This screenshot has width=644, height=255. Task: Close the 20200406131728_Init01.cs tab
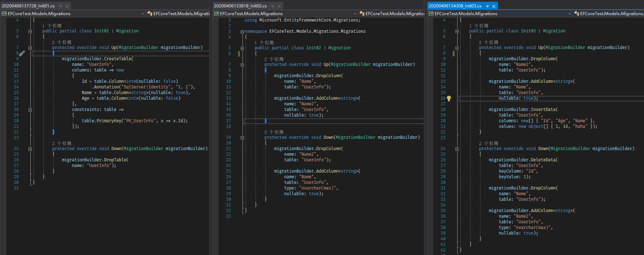(67, 6)
